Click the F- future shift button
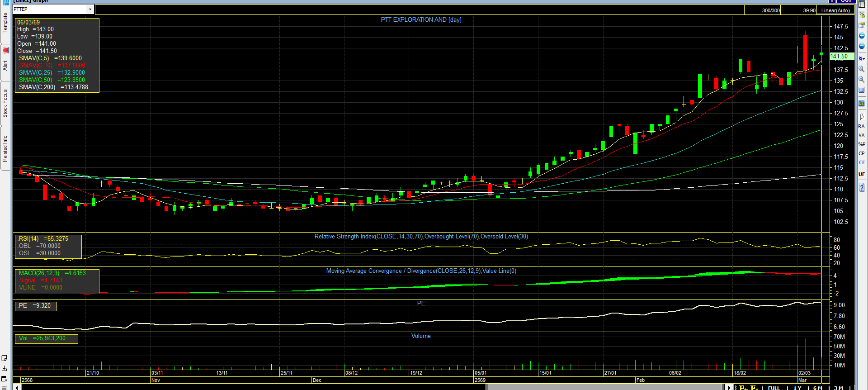The height and width of the screenshot is (390, 868). click(754, 388)
